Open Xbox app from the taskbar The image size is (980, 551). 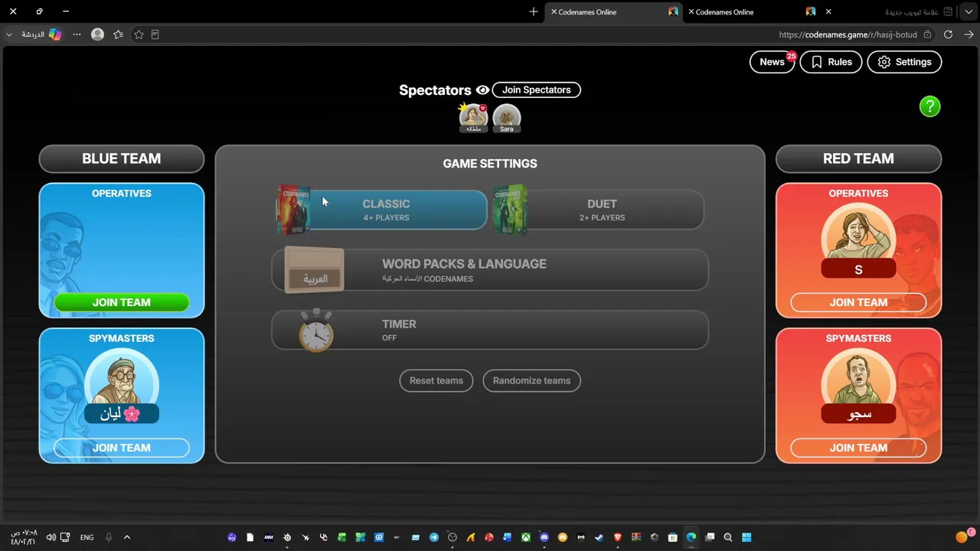(x=526, y=537)
